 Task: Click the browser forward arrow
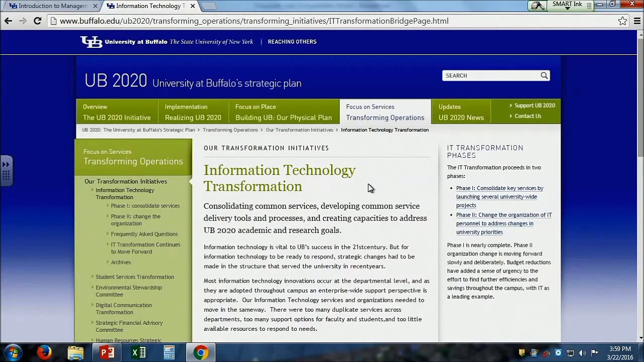click(x=23, y=21)
